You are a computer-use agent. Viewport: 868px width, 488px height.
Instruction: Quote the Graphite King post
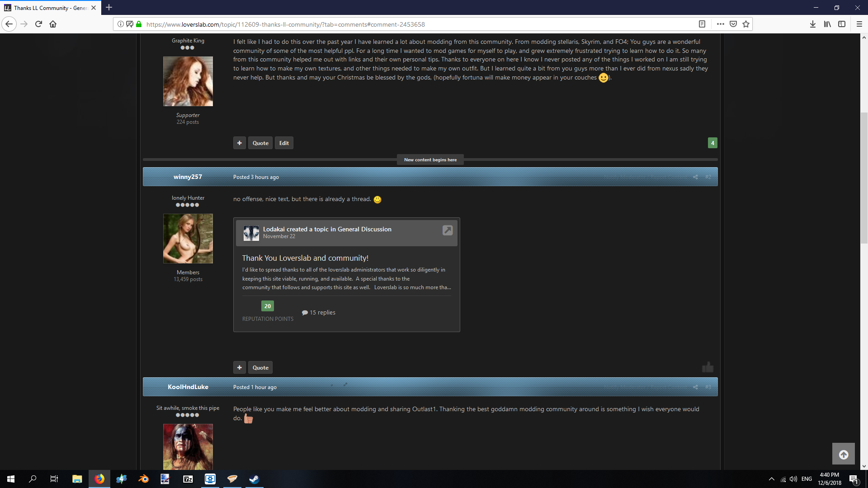point(260,143)
